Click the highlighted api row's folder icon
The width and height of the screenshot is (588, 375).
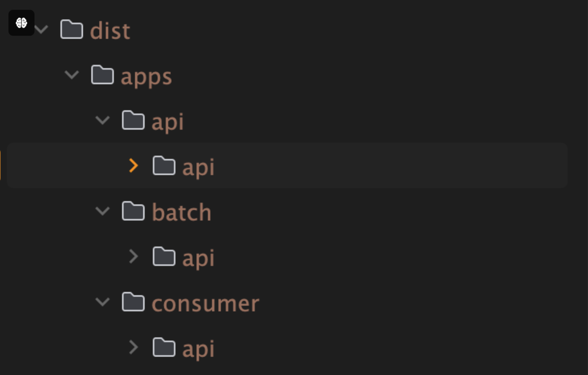tap(164, 165)
